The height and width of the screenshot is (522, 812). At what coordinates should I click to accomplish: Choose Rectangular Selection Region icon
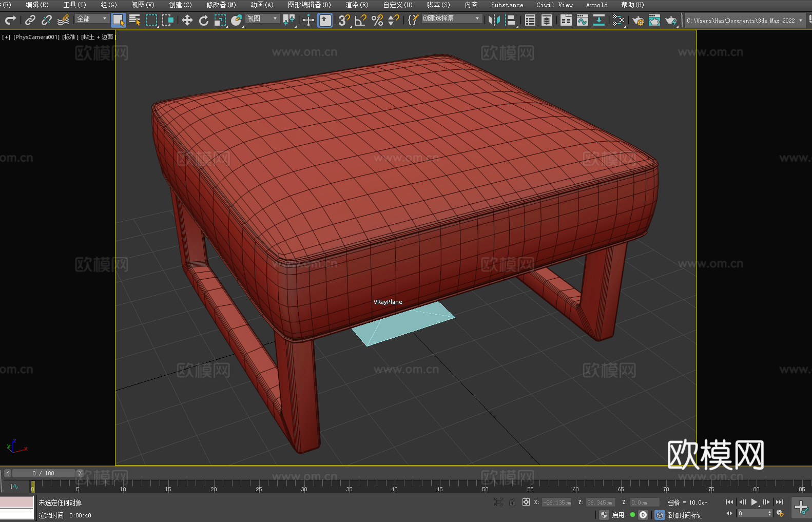[x=151, y=20]
